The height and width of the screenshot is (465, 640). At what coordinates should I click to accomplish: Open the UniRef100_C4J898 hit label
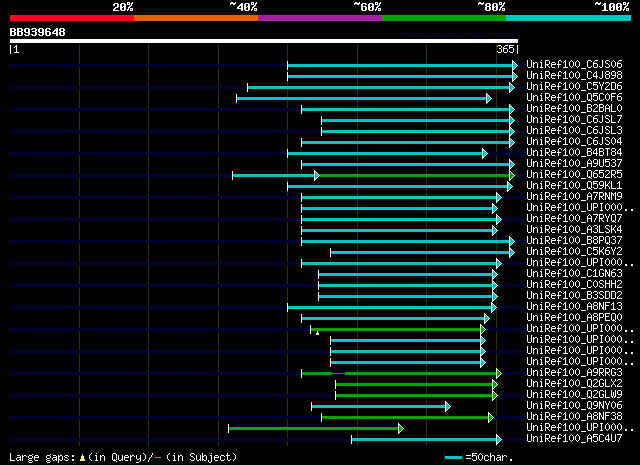pos(574,76)
